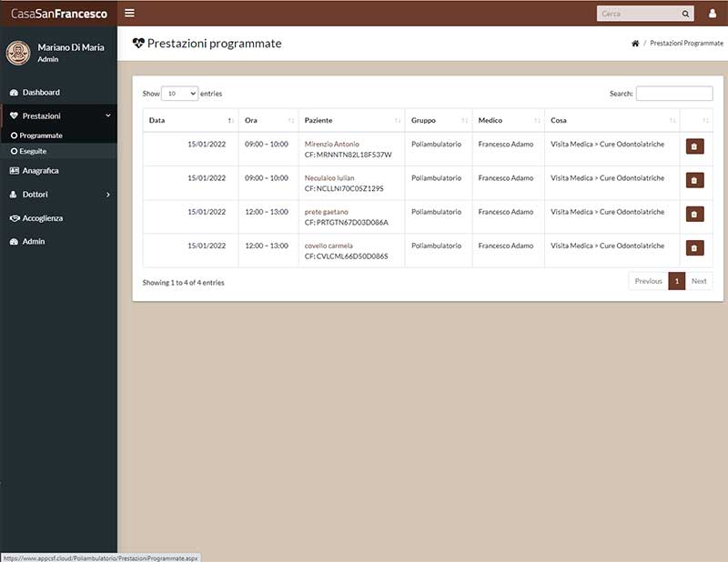The width and height of the screenshot is (728, 562).
Task: Click the CasaSanFrancesco logo
Action: [x=59, y=14]
